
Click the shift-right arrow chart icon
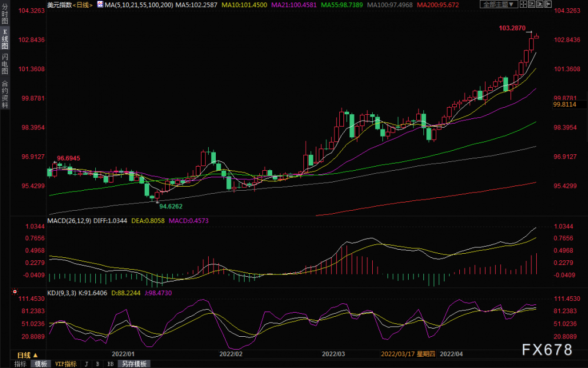tap(548, 4)
